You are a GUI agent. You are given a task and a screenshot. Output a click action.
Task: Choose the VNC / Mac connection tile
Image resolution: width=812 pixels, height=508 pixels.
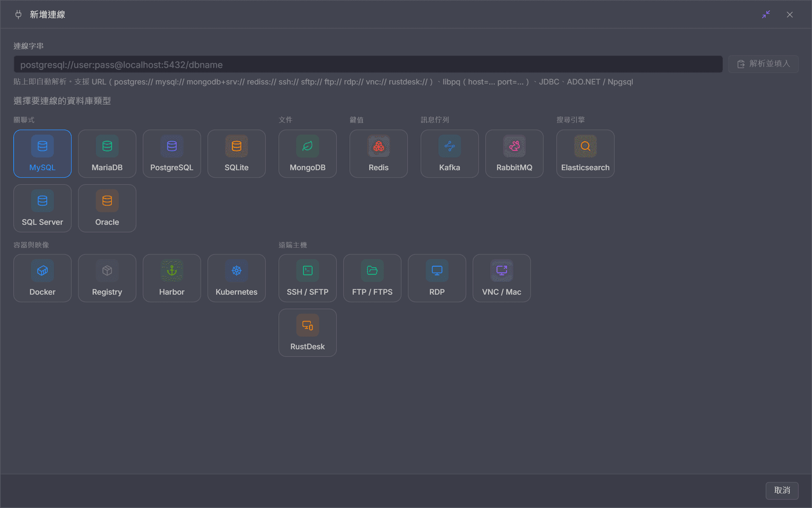tap(501, 278)
